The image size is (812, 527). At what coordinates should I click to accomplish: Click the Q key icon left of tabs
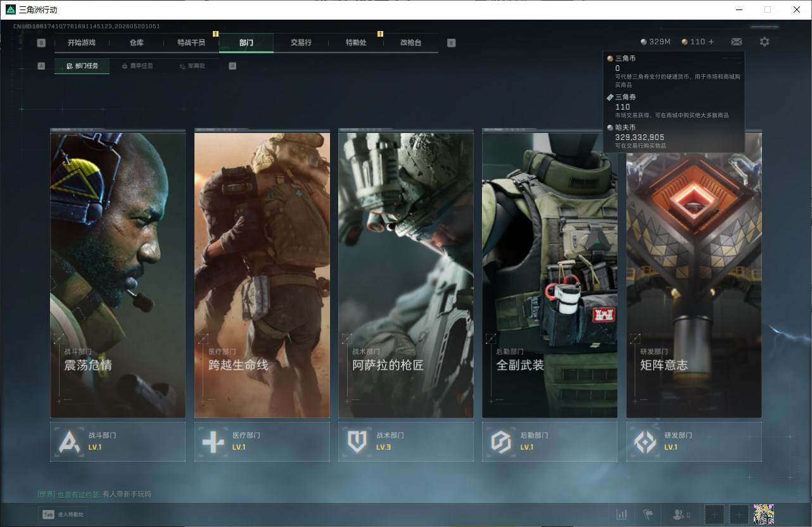(41, 43)
